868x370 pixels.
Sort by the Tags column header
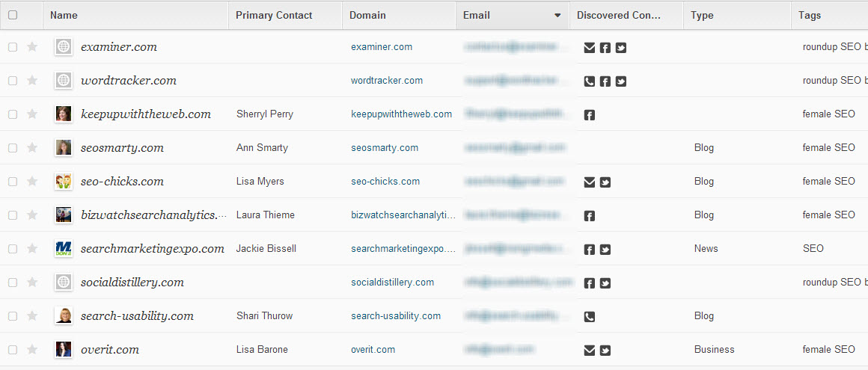[830, 15]
